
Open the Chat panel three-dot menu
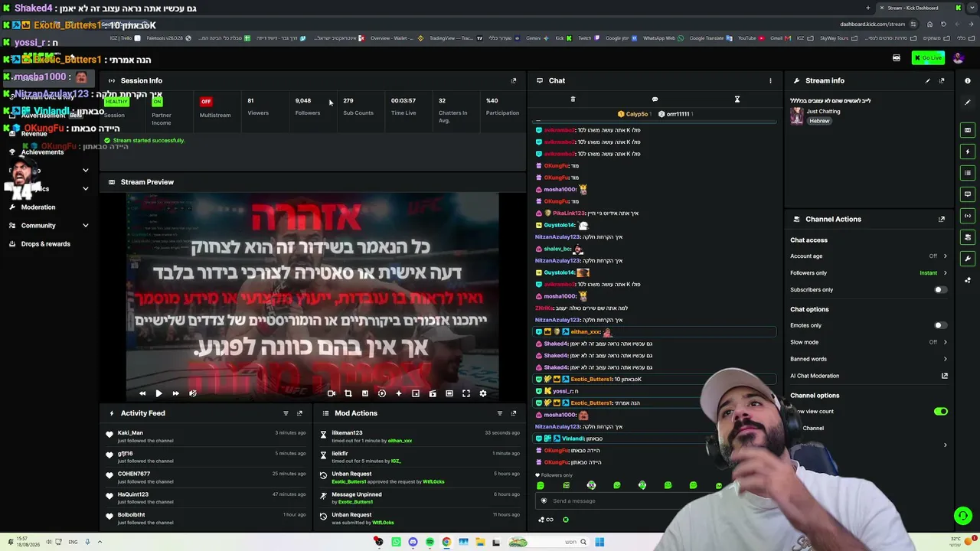click(x=770, y=80)
